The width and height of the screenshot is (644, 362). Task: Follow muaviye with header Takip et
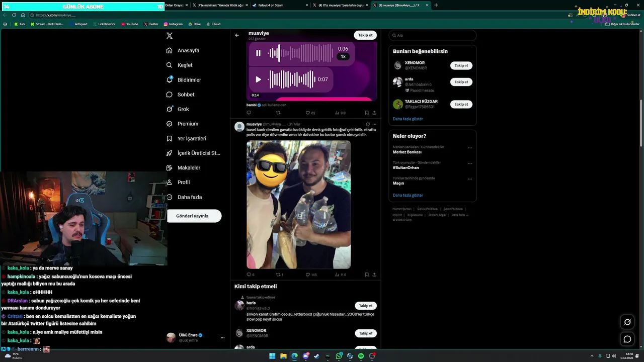[x=365, y=35]
